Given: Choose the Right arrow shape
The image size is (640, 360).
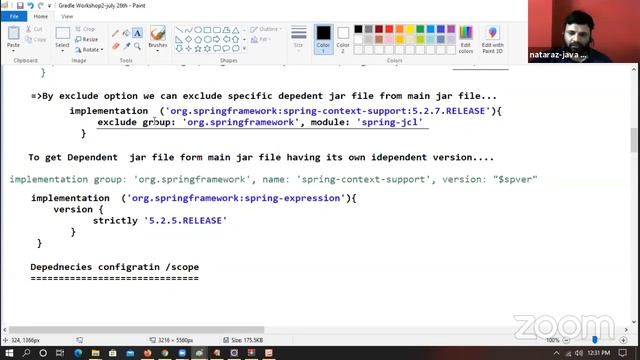Looking at the screenshot, I should (217, 40).
